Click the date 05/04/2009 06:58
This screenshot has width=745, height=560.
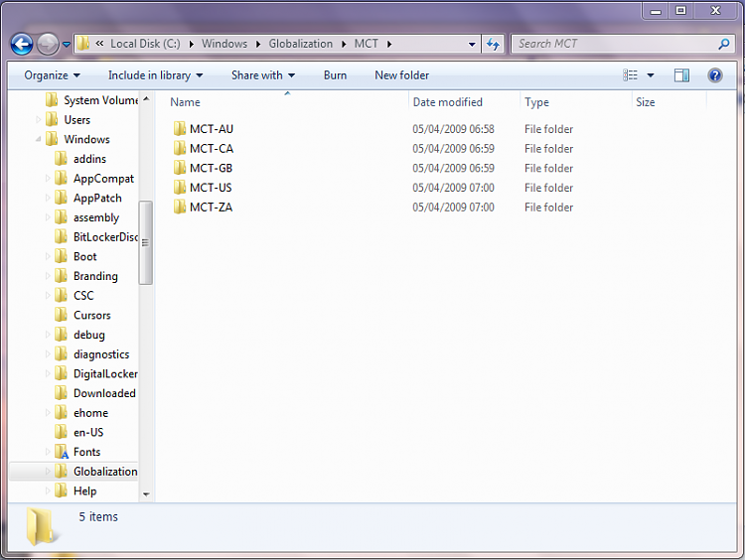(453, 129)
